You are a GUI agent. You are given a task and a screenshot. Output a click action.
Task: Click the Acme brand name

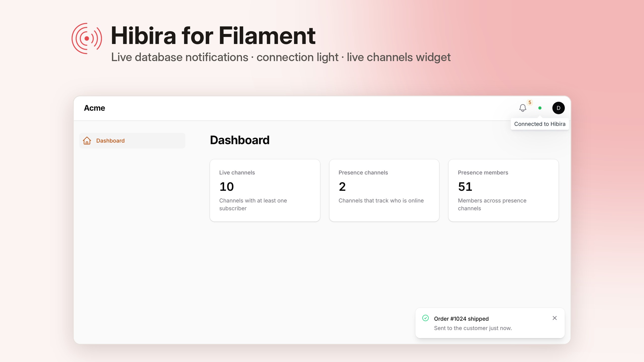click(94, 108)
